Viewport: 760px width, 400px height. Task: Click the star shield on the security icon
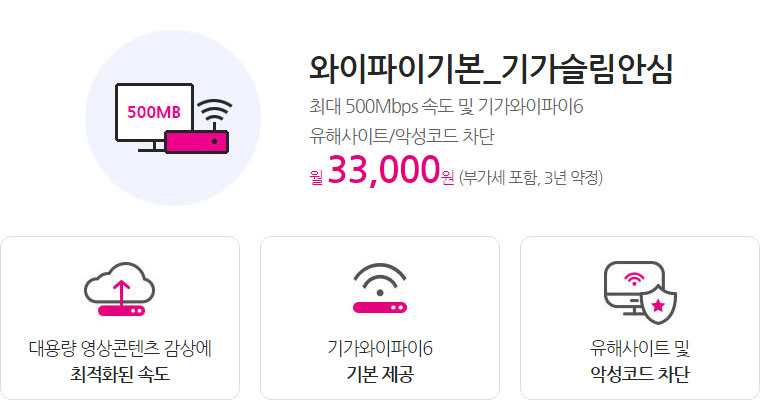[x=658, y=304]
